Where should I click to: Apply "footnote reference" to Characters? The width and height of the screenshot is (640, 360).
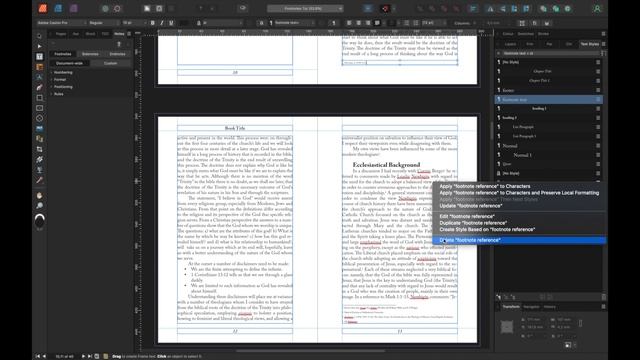point(484,186)
